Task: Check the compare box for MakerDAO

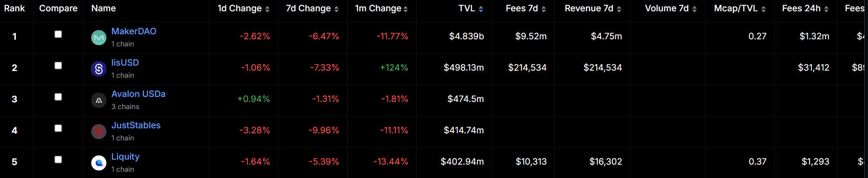Action: click(58, 34)
